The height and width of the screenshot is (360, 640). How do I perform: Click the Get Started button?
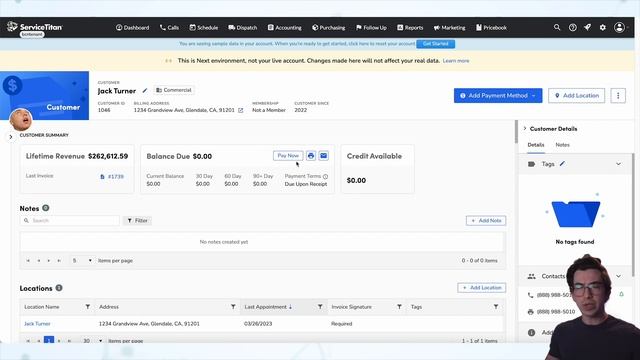[x=436, y=44]
